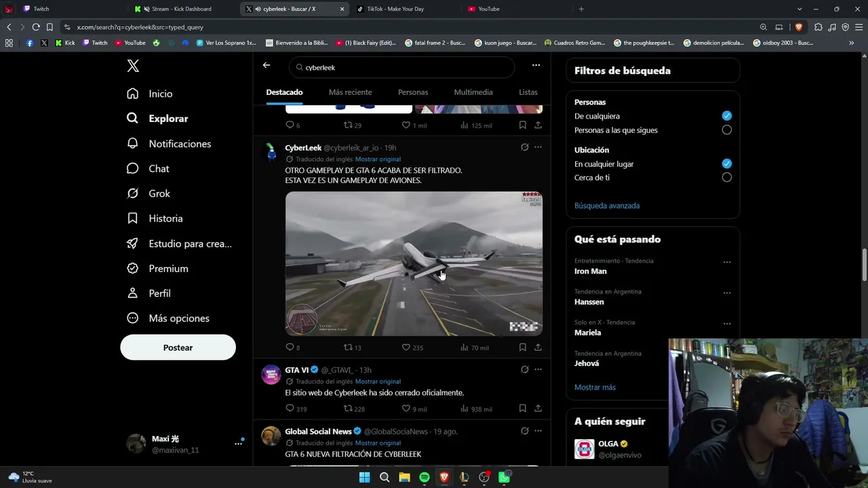The height and width of the screenshot is (488, 868).
Task: Show original text of the CyberLeek tweet
Action: 378,159
